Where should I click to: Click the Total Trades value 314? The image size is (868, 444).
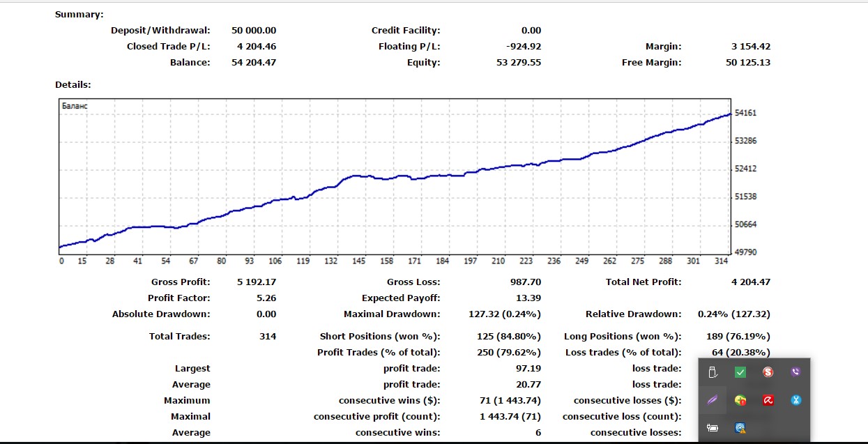(x=268, y=337)
